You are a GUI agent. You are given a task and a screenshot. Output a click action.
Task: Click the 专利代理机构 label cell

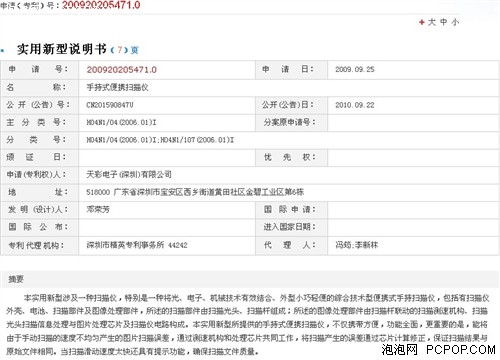[x=40, y=246]
